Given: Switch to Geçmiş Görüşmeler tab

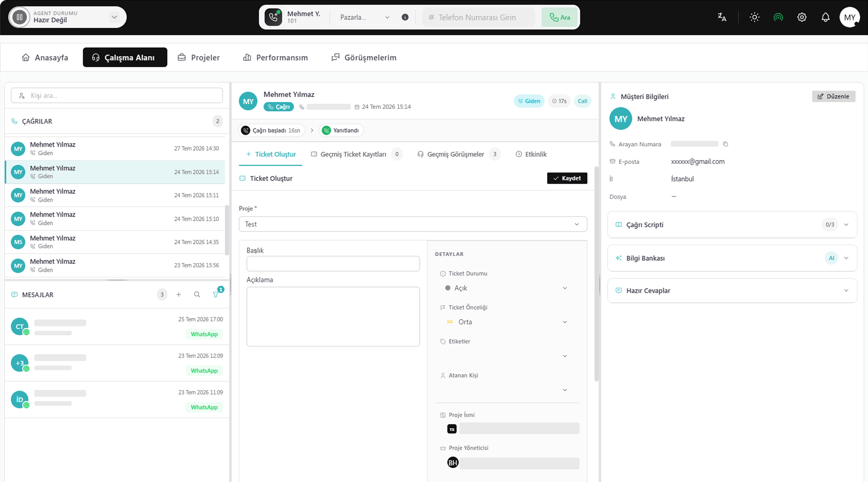Looking at the screenshot, I should [459, 154].
